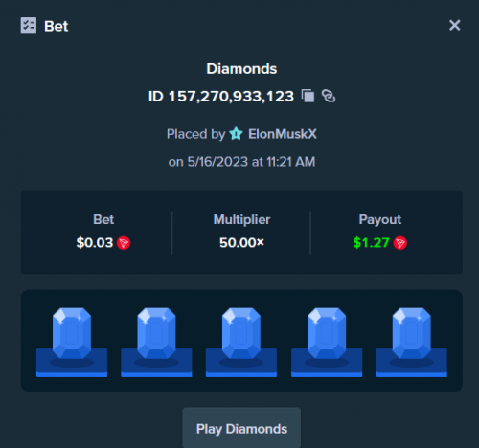Viewport: 479px width, 448px height.
Task: Open ElonMuskX user profile
Action: point(283,134)
